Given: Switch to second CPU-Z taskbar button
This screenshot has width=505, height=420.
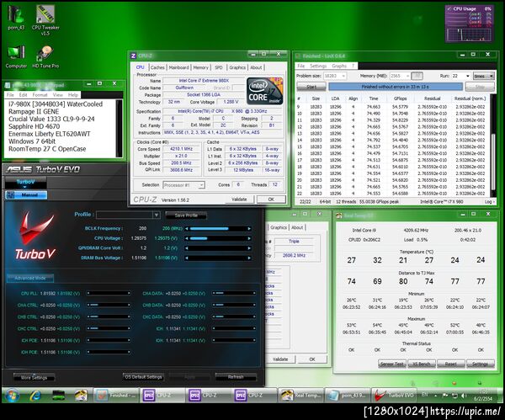Looking at the screenshot, I should (208, 396).
